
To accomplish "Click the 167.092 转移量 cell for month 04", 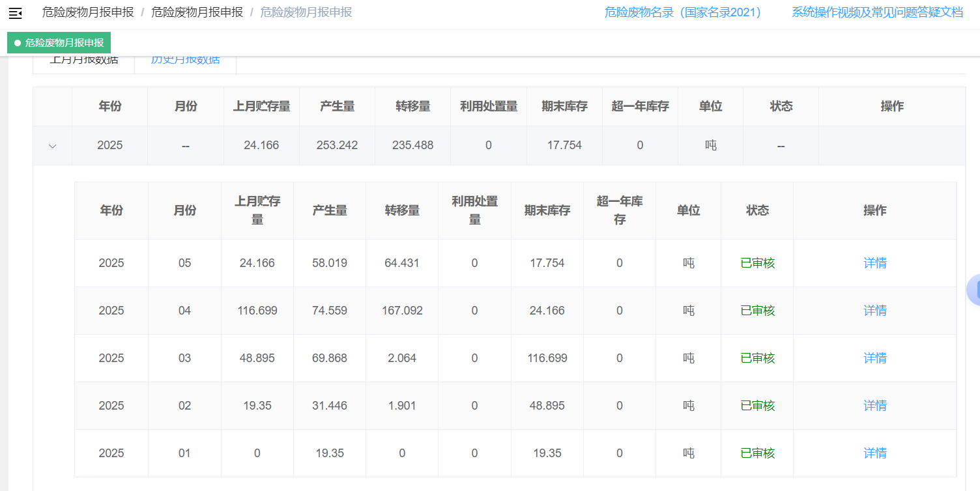I will (x=402, y=311).
